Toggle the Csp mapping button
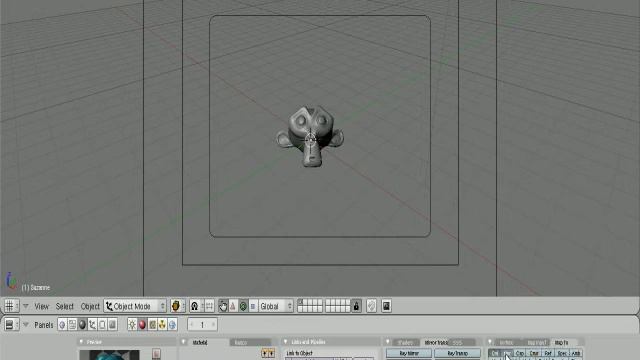 point(520,353)
